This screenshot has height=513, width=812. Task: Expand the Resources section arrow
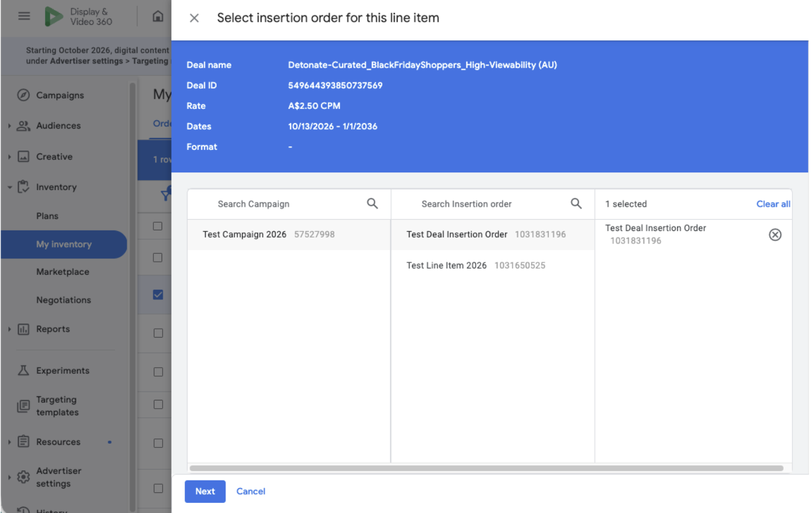pos(9,442)
